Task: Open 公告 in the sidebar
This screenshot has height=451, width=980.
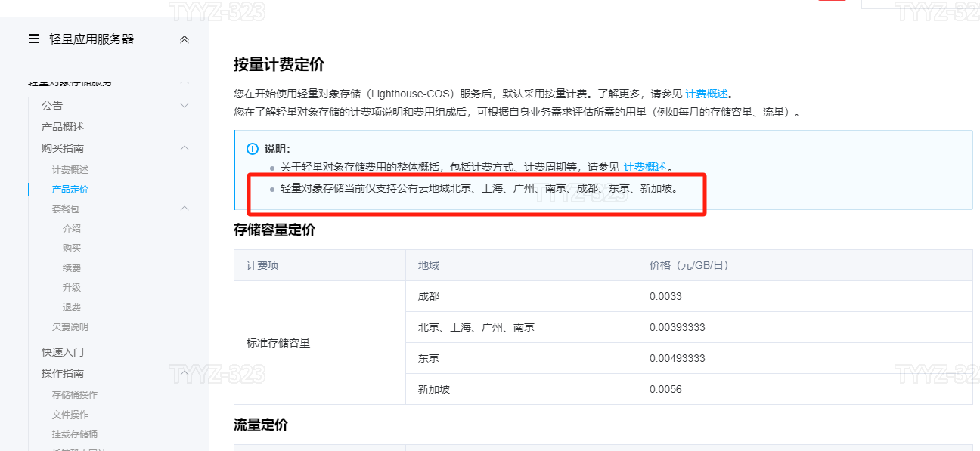Action: coord(52,106)
